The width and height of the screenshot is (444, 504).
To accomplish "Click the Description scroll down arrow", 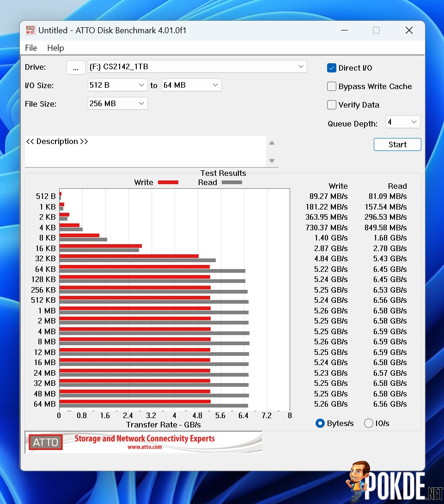I will coord(272,161).
